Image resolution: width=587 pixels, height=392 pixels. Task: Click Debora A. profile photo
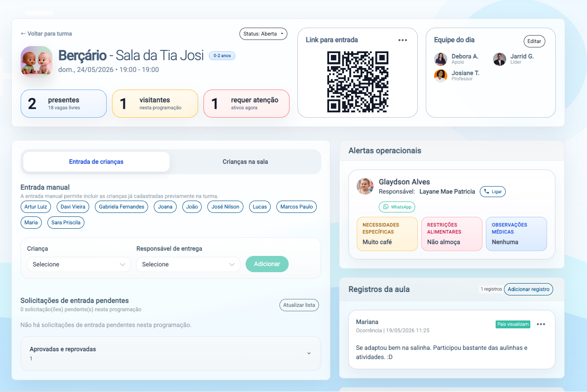pyautogui.click(x=441, y=59)
